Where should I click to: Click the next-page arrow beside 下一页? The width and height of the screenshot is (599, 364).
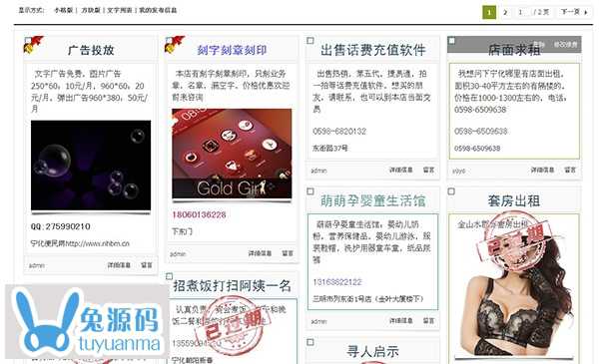click(x=586, y=12)
